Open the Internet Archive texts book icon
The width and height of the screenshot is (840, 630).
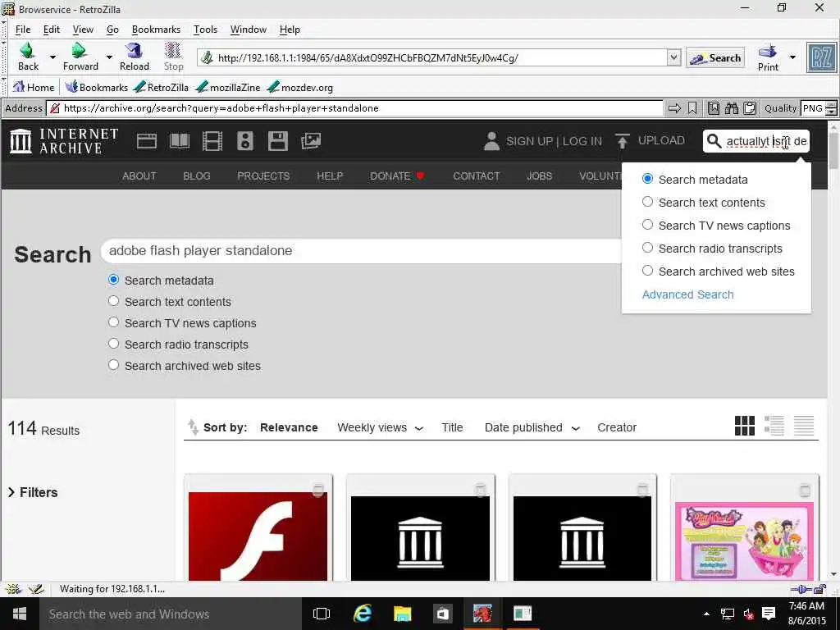pos(180,141)
